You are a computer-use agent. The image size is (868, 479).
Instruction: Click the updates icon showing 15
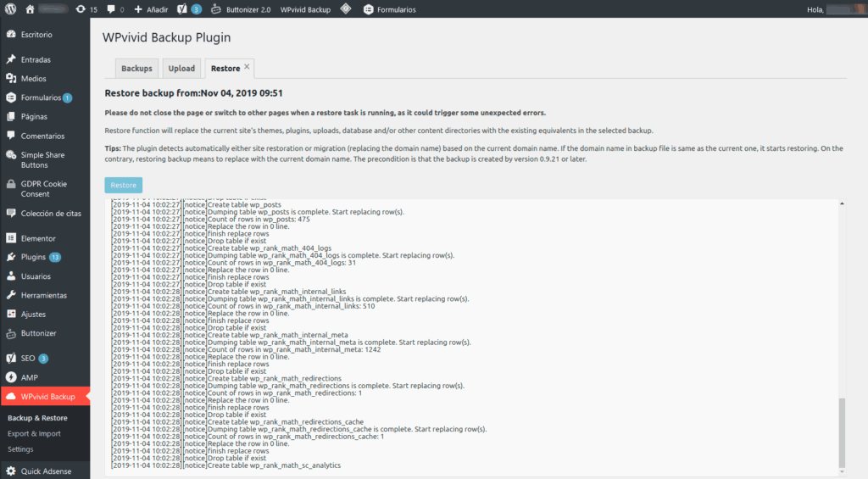coord(86,9)
